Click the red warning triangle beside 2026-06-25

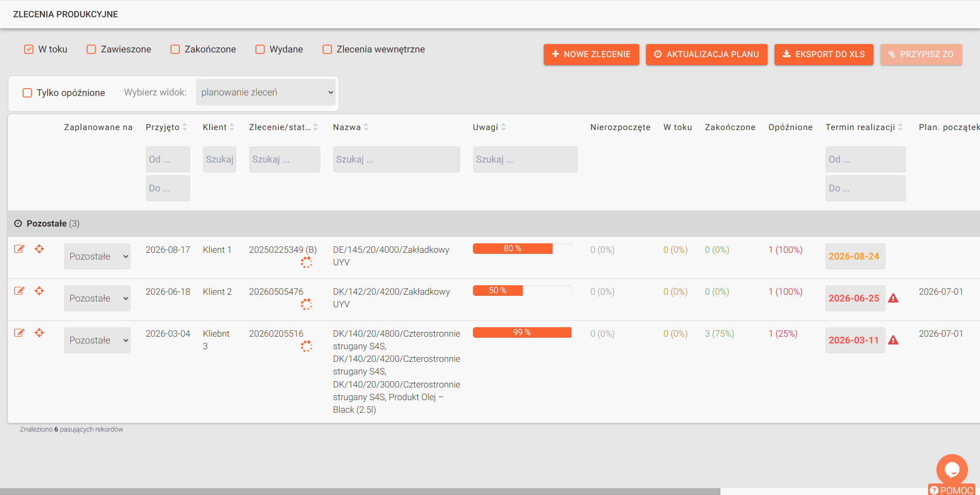tap(893, 298)
